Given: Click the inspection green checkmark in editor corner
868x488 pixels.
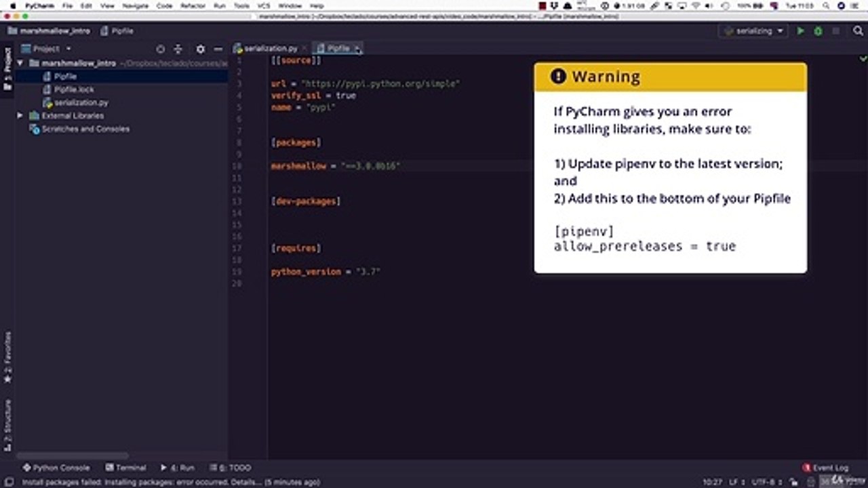Looking at the screenshot, I should pyautogui.click(x=863, y=60).
